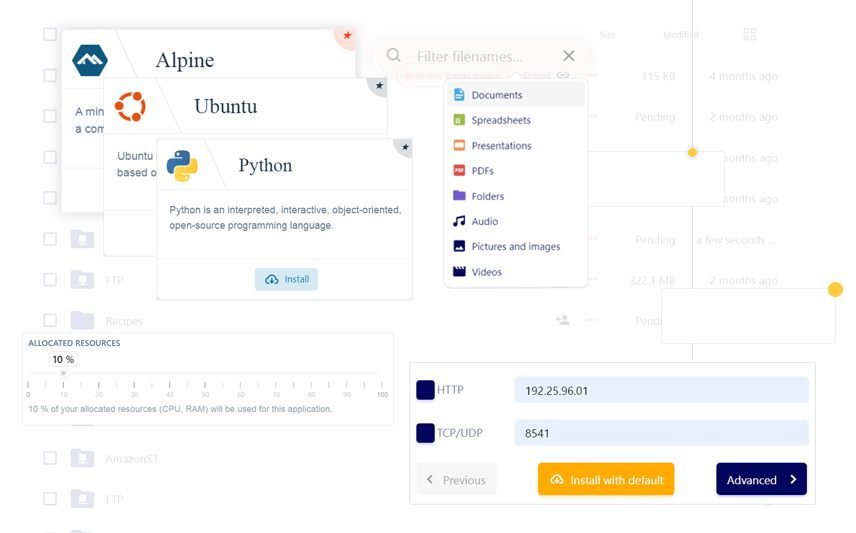Go back with the Previous button
The width and height of the screenshot is (856, 533).
tap(457, 479)
